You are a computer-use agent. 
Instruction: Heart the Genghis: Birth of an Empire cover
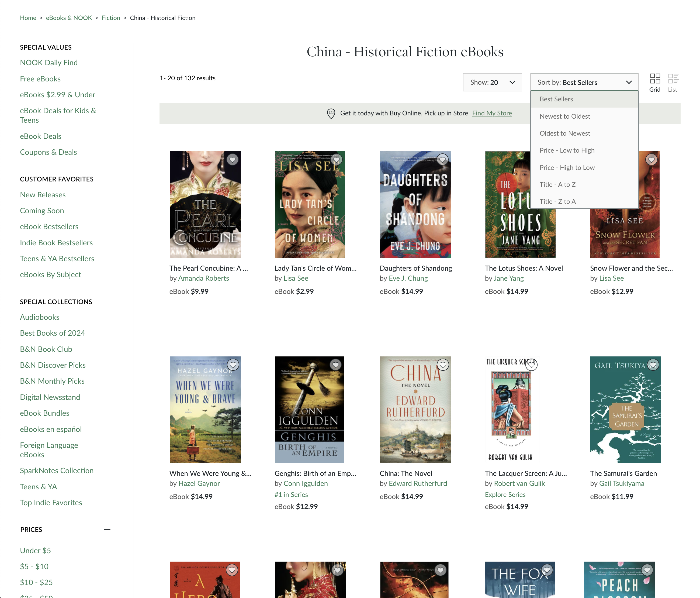point(335,365)
